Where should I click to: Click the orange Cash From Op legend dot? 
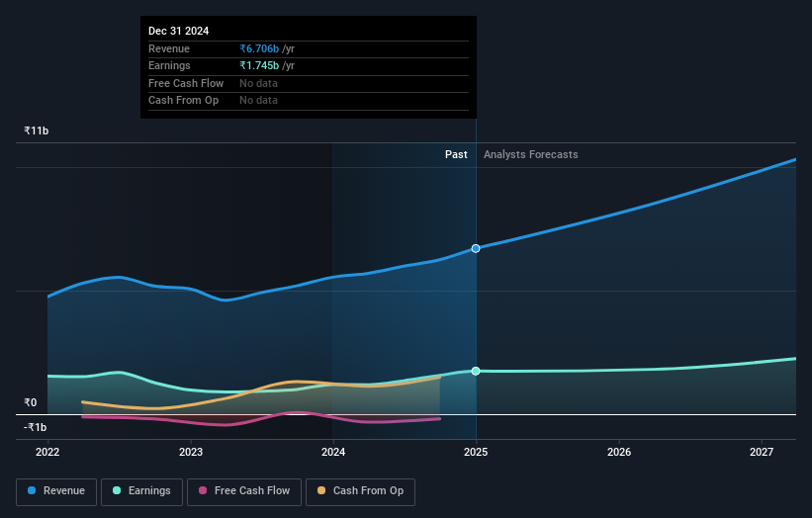[321, 490]
